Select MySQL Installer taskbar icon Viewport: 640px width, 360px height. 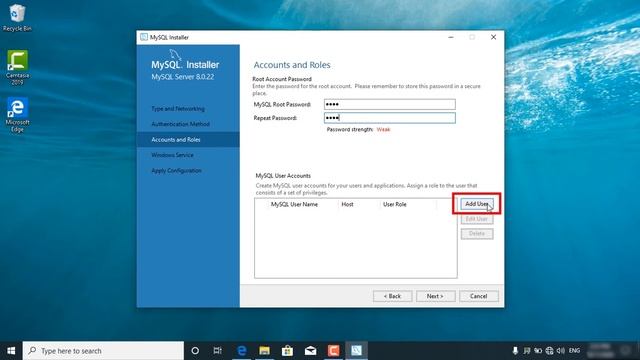[x=356, y=351]
